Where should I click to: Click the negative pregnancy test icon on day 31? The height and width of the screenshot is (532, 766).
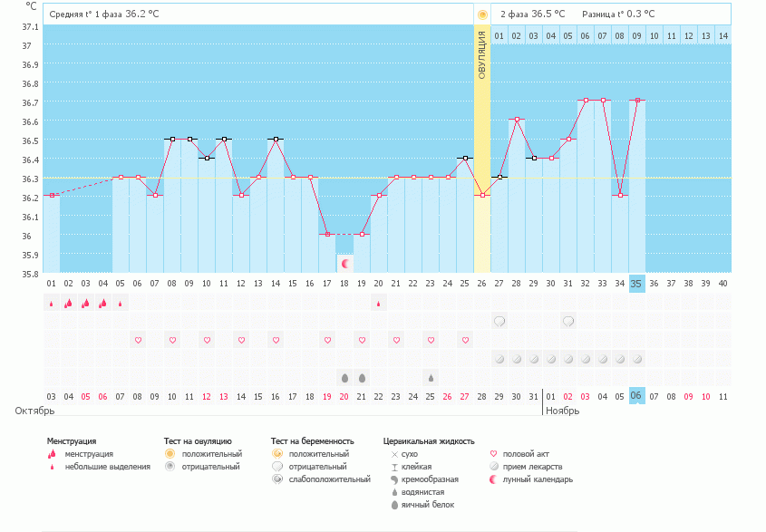[x=568, y=321]
